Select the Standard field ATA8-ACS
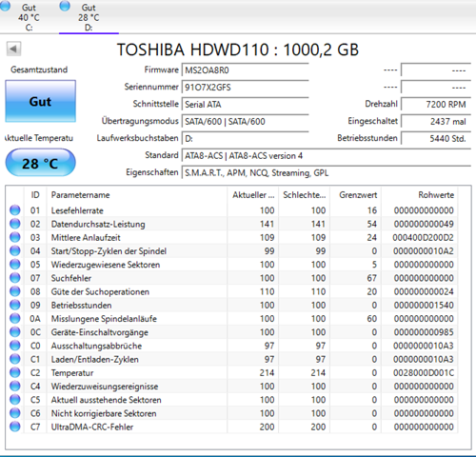Image resolution: width=476 pixels, height=457 pixels. coord(327,156)
